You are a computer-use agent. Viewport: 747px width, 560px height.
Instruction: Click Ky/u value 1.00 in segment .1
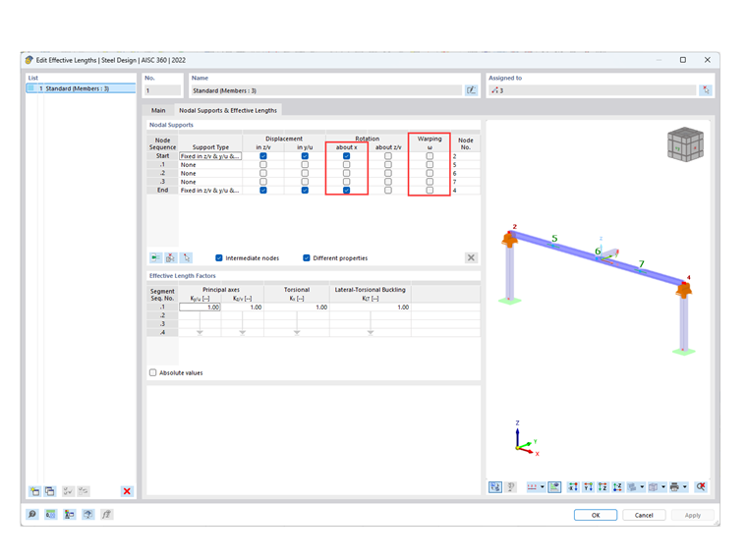pyautogui.click(x=200, y=308)
